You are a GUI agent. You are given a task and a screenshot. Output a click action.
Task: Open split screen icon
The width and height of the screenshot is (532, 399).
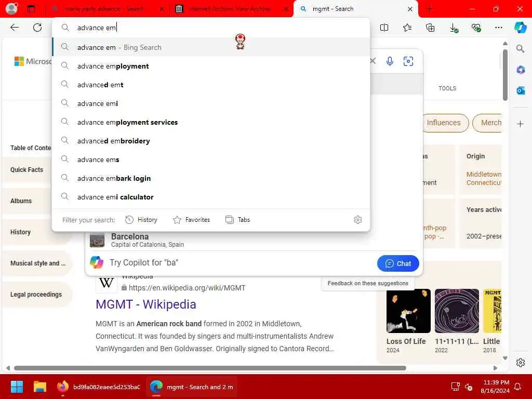tap(384, 28)
